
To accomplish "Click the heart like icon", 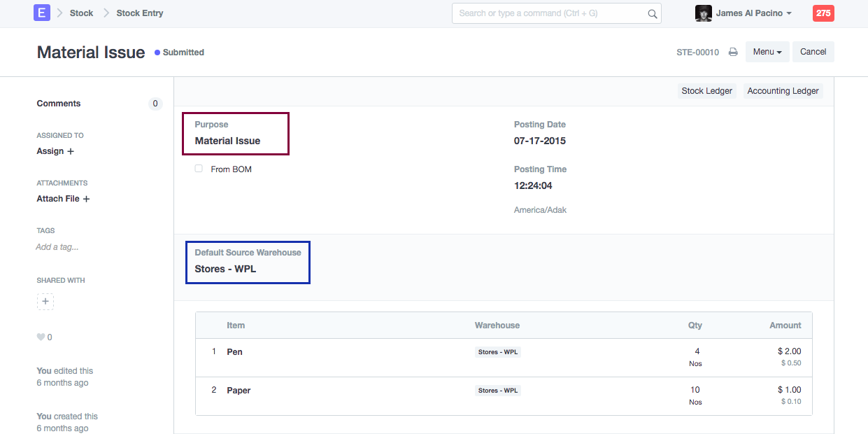I will [x=41, y=337].
